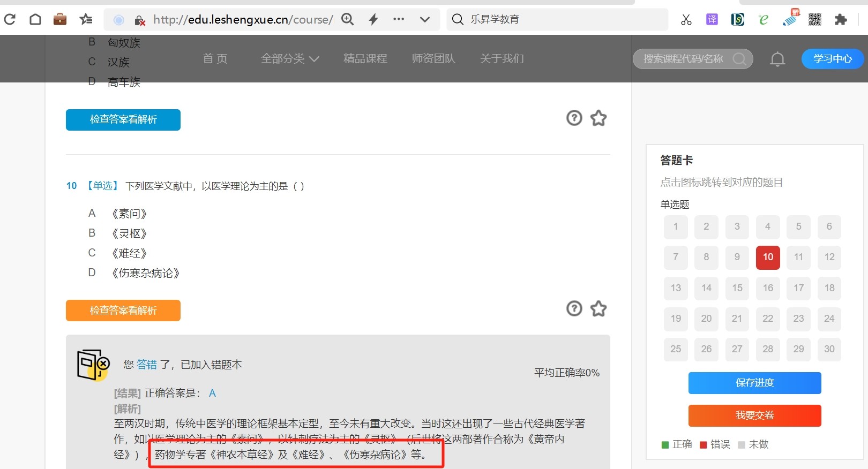Reload the page with the refresh icon

pyautogui.click(x=10, y=20)
